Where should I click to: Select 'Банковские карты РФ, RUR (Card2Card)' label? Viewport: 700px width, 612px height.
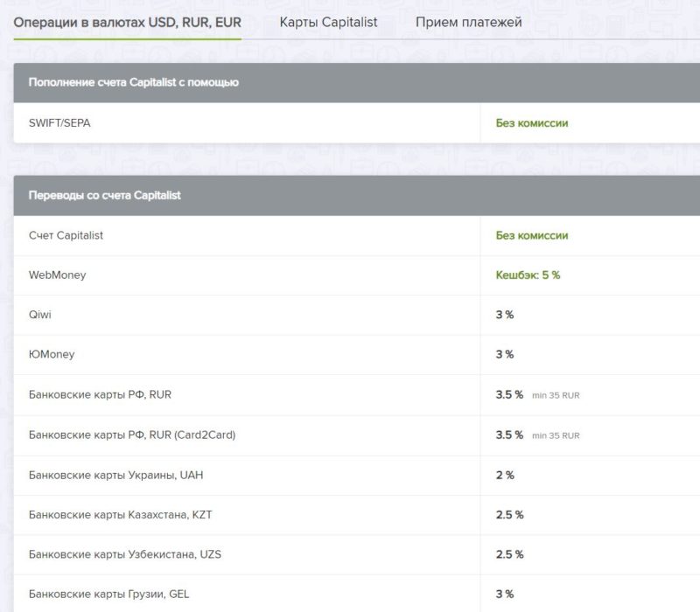(132, 435)
